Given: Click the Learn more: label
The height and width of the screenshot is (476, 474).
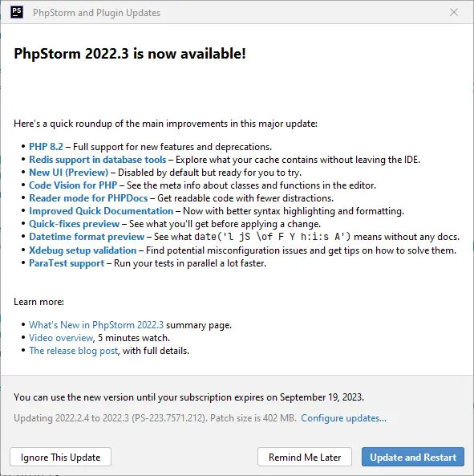Looking at the screenshot, I should (x=38, y=302).
